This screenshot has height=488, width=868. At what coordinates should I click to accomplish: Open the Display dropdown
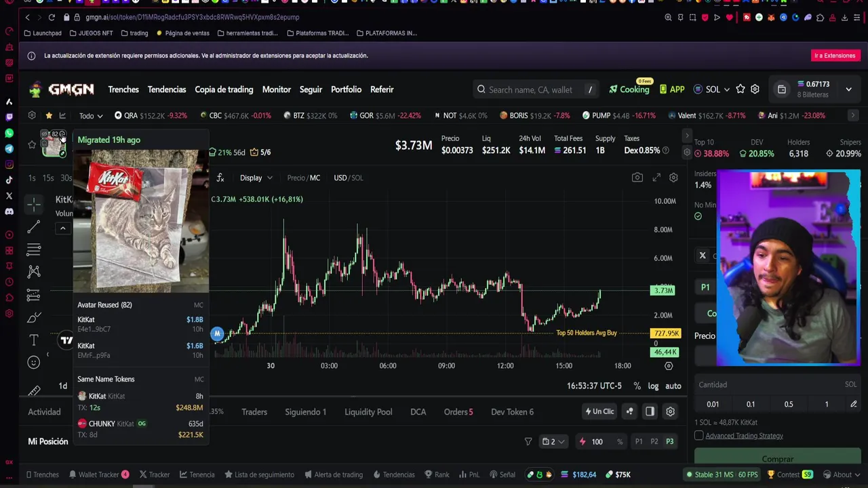pyautogui.click(x=256, y=178)
